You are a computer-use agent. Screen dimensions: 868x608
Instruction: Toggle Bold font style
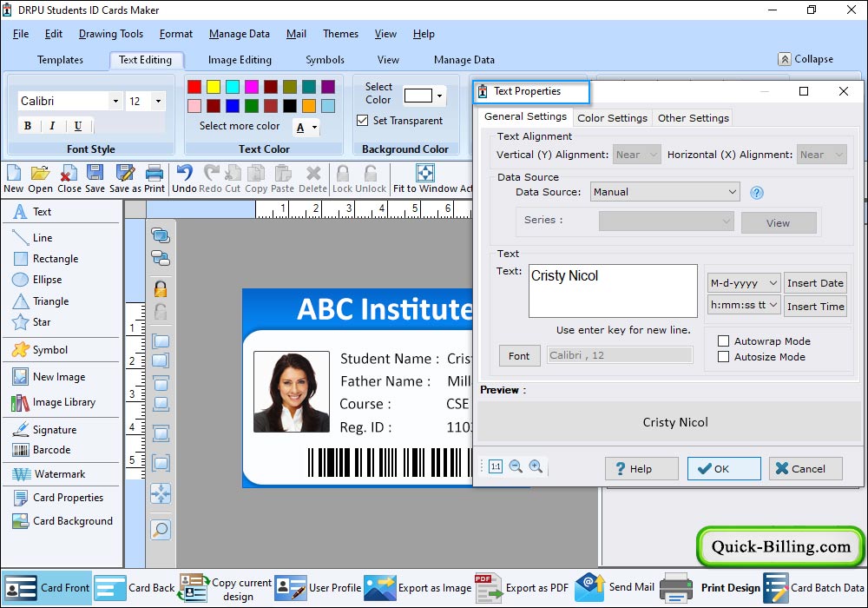coord(28,126)
